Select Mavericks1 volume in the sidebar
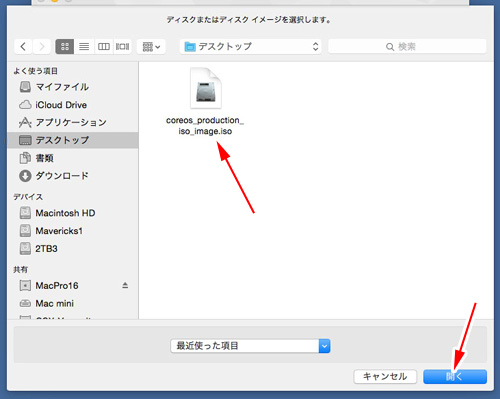The height and width of the screenshot is (399, 500). (x=72, y=231)
